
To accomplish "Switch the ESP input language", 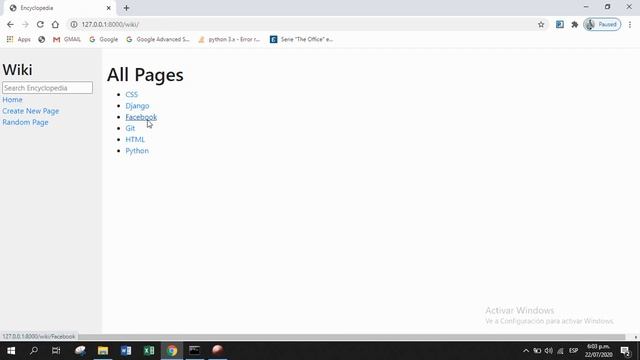I will coord(573,351).
